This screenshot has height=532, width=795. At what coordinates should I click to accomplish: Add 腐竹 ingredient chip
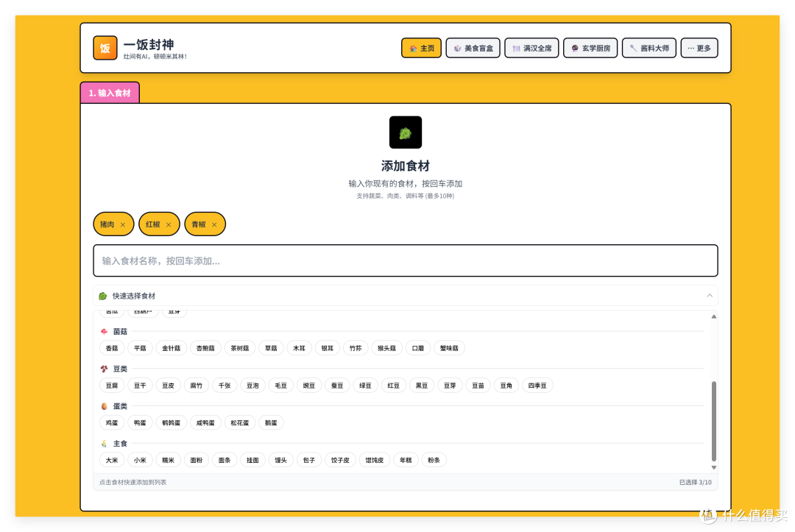click(197, 386)
